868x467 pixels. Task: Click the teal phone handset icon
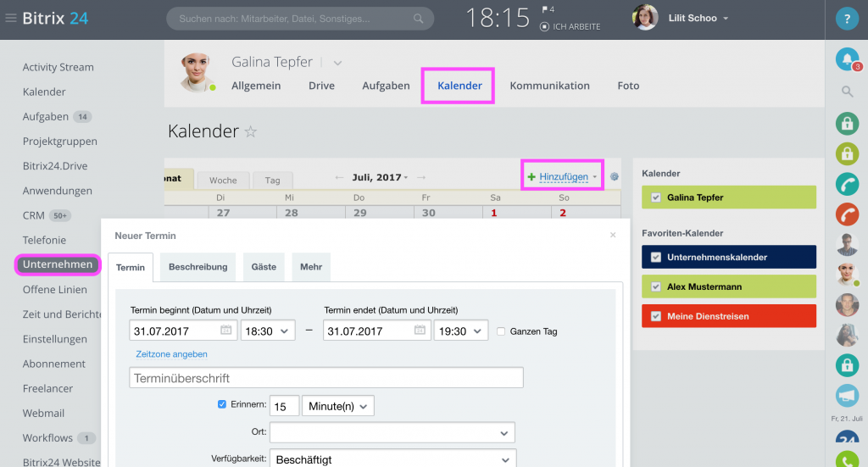coord(847,184)
